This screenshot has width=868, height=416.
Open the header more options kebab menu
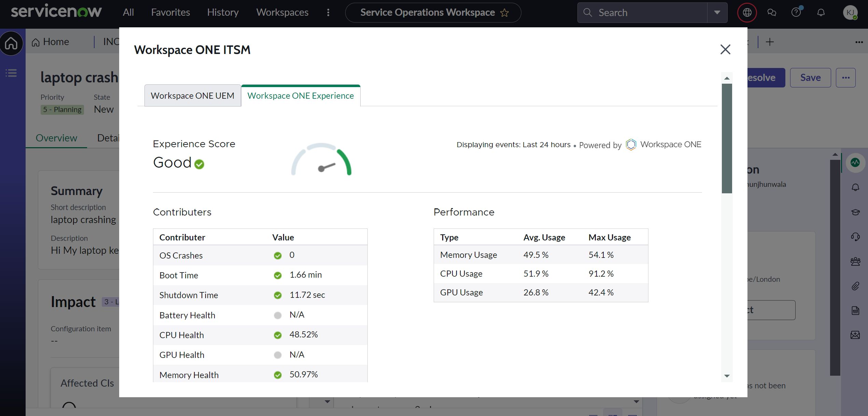328,13
